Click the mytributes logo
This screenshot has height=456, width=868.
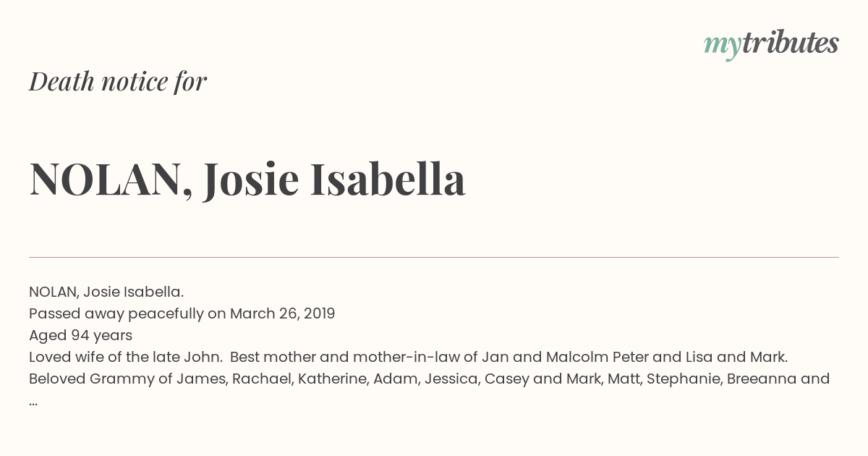[x=771, y=44]
